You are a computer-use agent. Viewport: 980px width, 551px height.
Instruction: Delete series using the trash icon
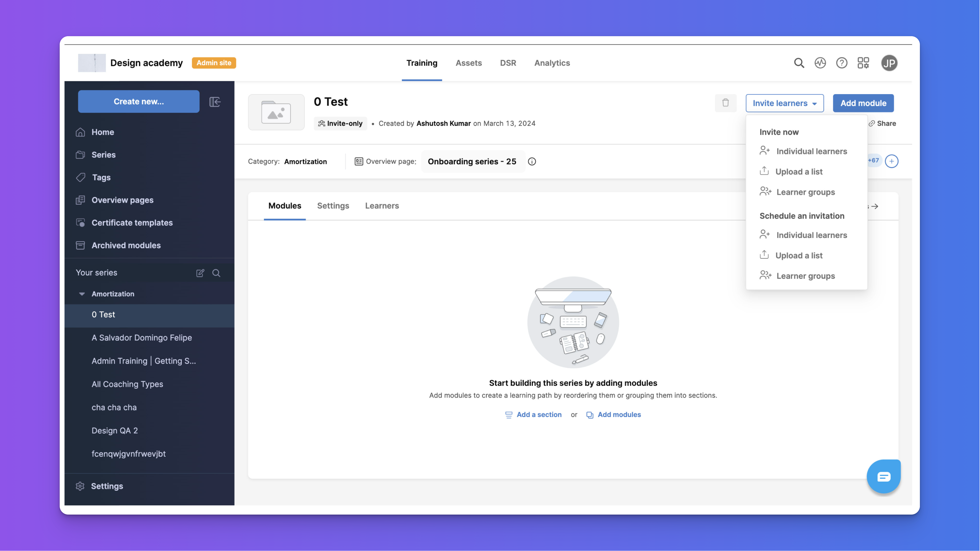click(x=726, y=103)
